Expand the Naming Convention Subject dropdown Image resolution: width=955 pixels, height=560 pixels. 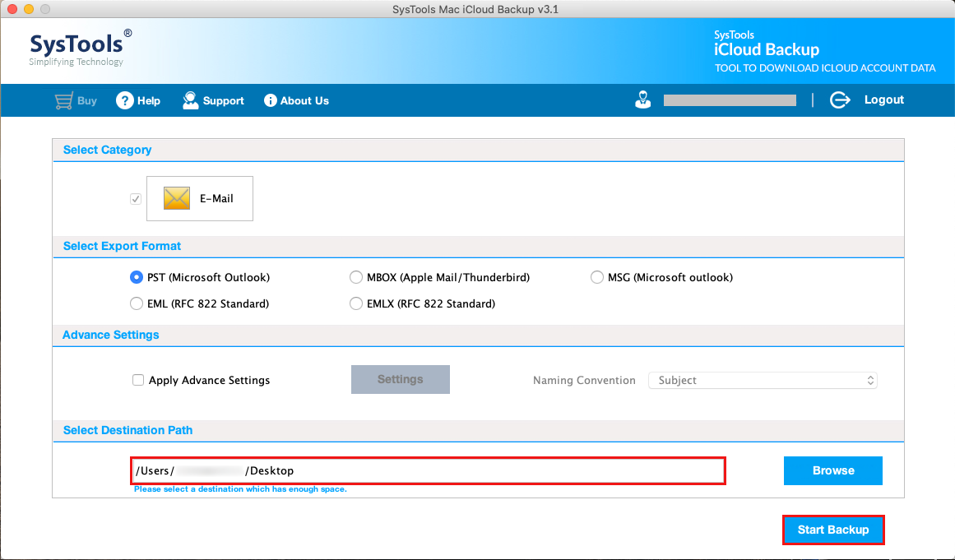pos(763,380)
